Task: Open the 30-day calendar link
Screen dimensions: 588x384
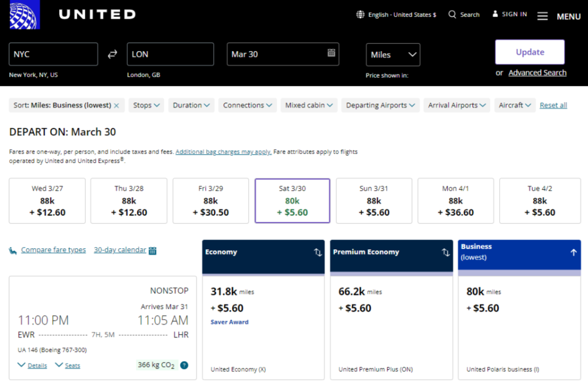Action: tap(120, 250)
